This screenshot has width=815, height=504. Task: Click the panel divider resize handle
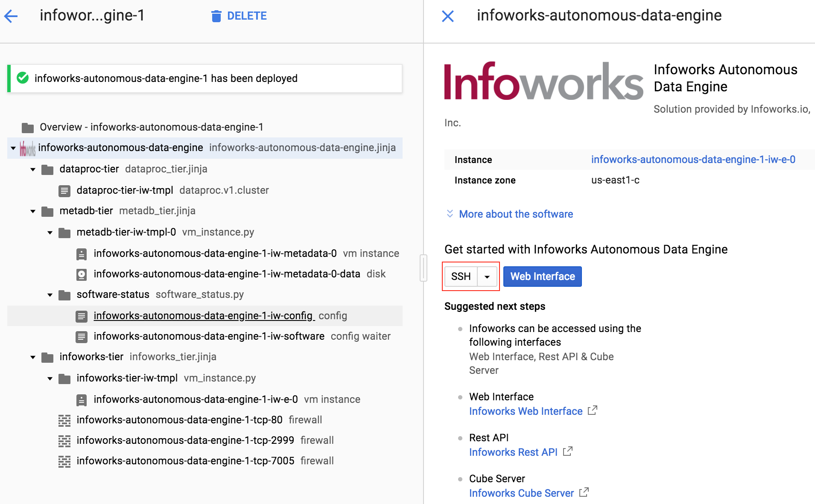pyautogui.click(x=424, y=268)
